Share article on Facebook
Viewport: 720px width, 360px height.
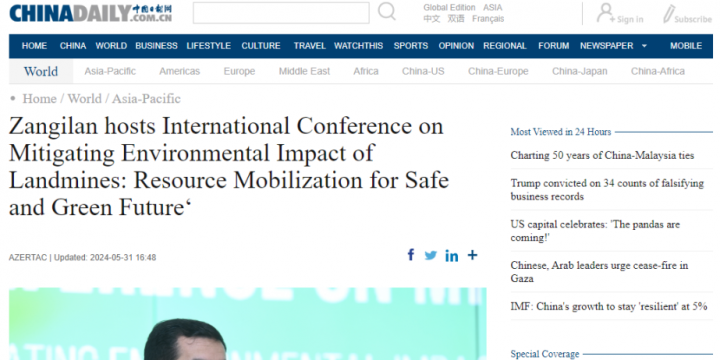coord(411,255)
